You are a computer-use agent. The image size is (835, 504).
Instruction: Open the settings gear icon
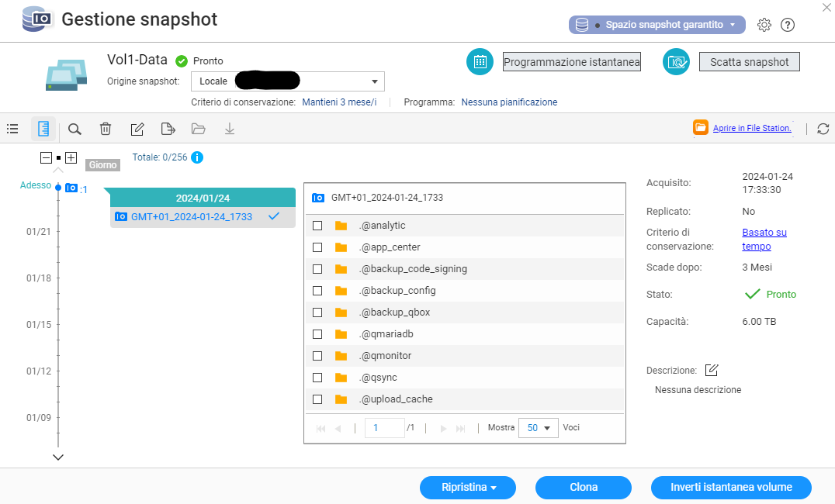[x=764, y=25]
